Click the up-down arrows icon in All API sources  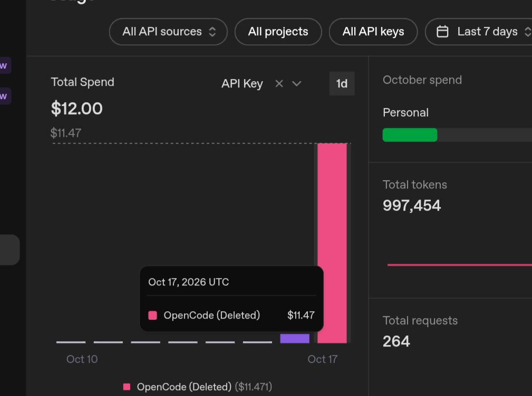212,32
